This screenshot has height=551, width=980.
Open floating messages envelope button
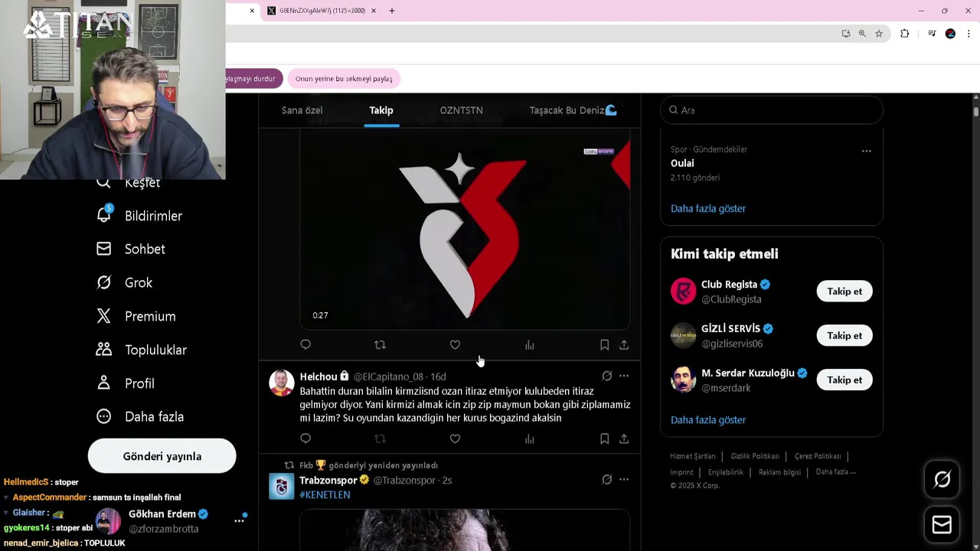942,524
